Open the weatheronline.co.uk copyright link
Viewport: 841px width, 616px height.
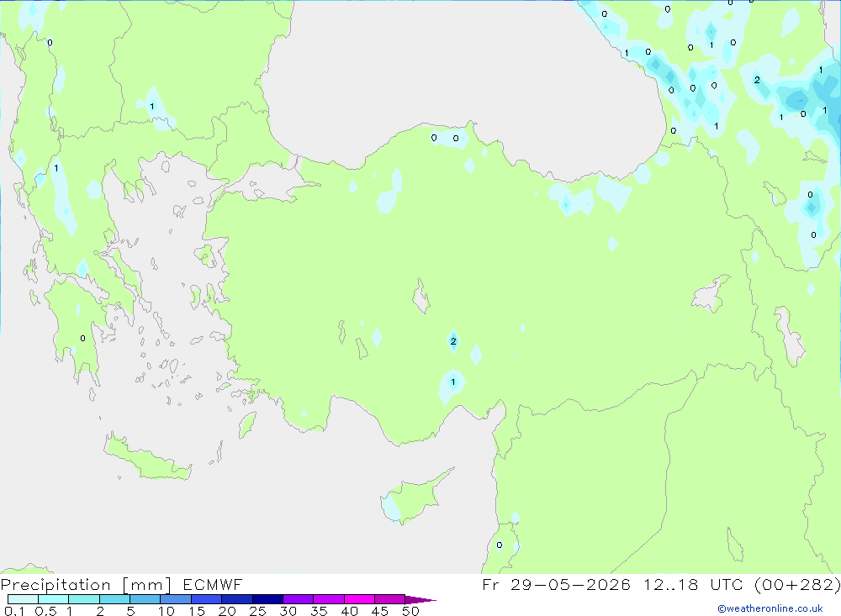pos(770,608)
